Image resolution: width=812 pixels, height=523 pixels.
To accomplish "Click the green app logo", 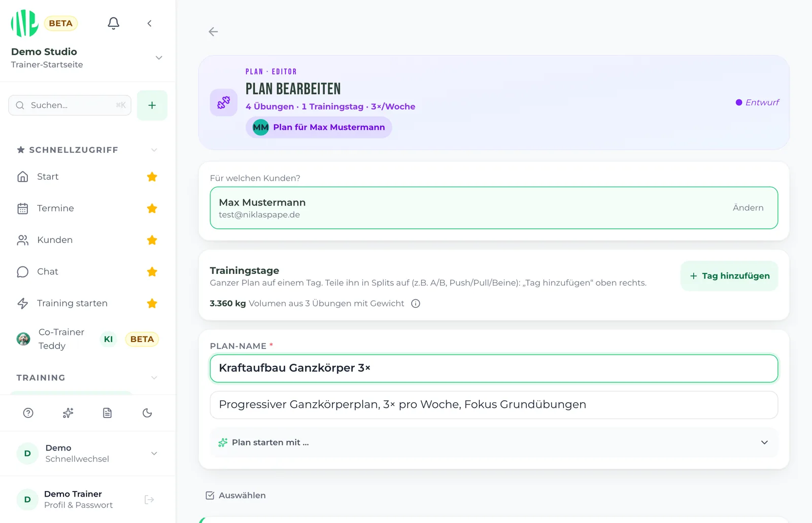I will click(x=25, y=23).
